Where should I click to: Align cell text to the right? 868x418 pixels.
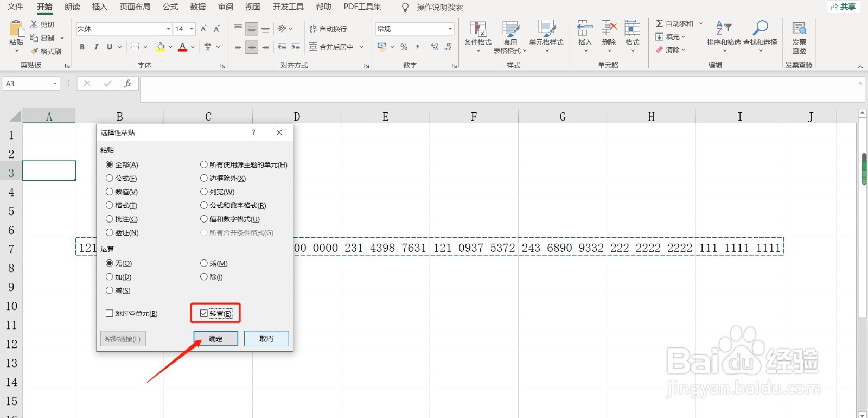(x=265, y=47)
